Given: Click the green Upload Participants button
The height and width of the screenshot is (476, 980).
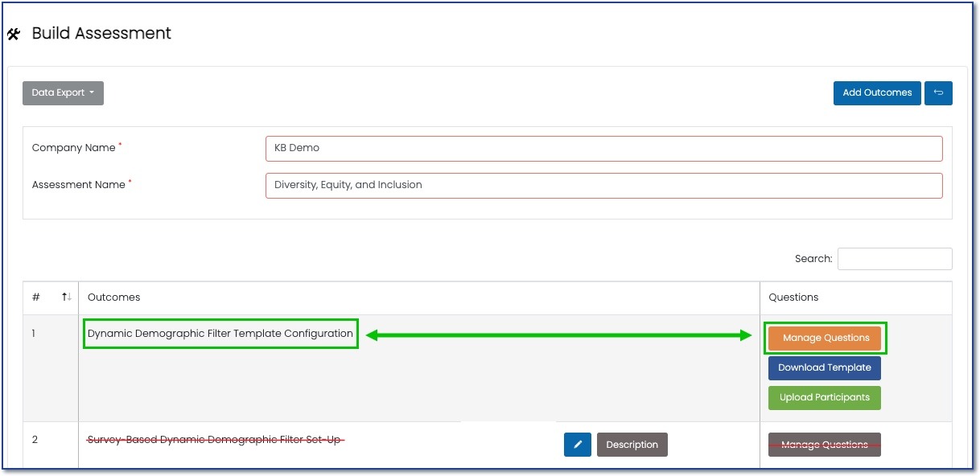Looking at the screenshot, I should [x=824, y=397].
